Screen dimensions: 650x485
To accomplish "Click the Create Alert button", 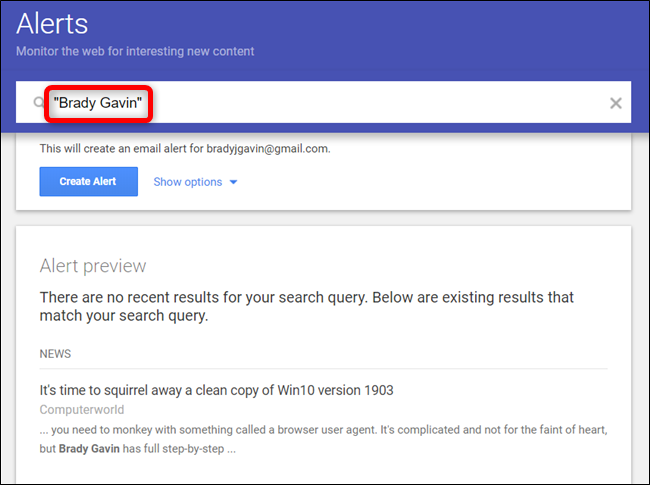I will click(88, 182).
